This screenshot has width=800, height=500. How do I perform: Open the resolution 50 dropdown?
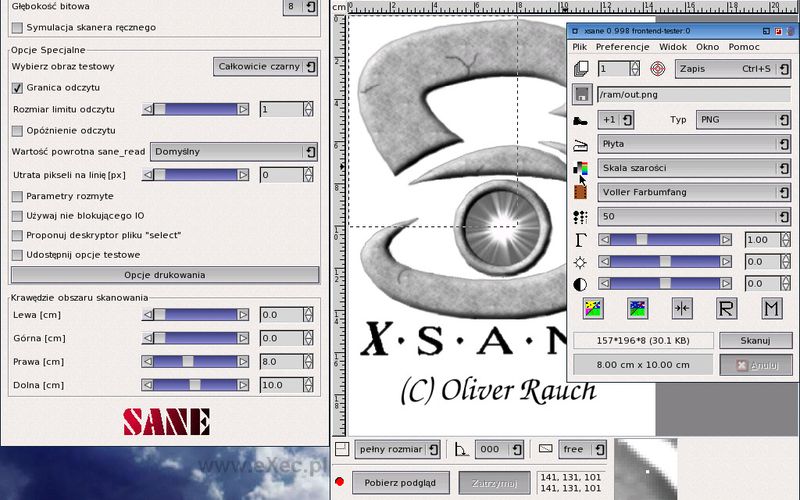(694, 216)
